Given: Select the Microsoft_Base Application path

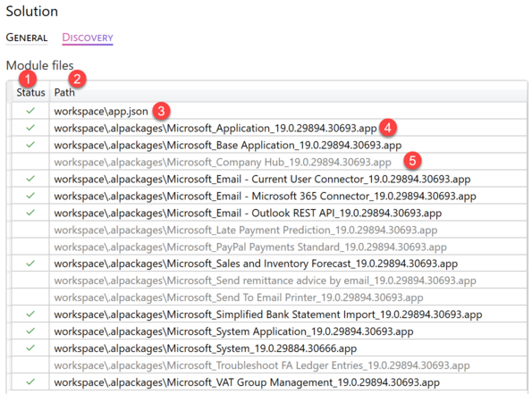Looking at the screenshot, I should tap(228, 145).
